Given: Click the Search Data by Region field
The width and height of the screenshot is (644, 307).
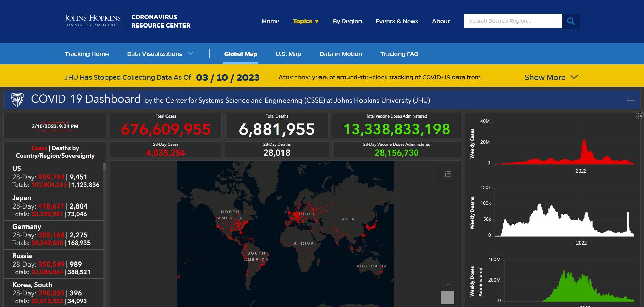Looking at the screenshot, I should [512, 21].
